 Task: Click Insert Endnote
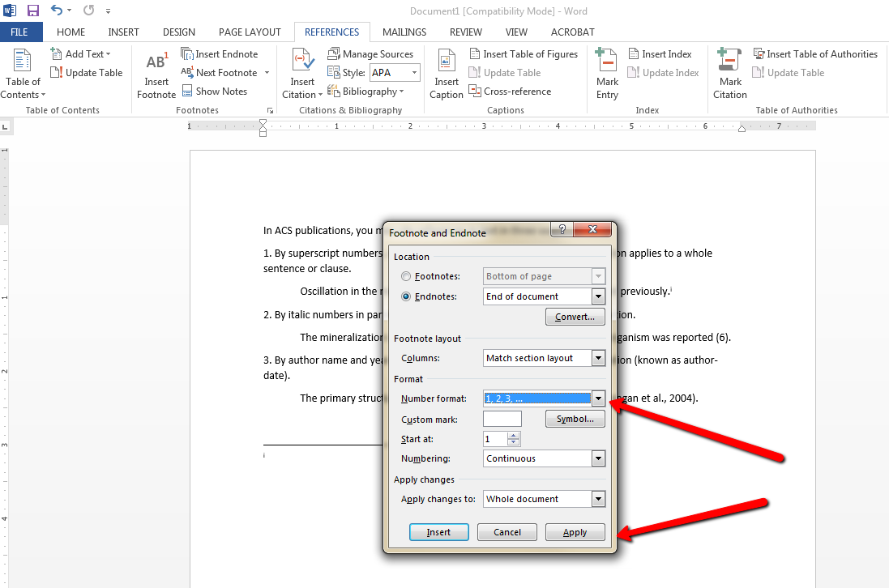tap(224, 53)
